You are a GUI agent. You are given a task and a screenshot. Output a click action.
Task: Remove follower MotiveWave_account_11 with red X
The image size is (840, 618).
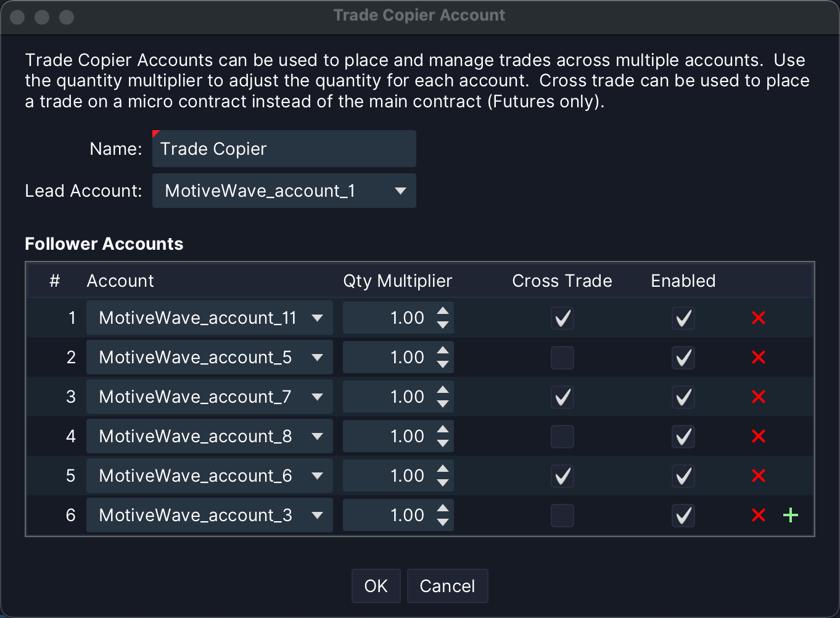[759, 318]
